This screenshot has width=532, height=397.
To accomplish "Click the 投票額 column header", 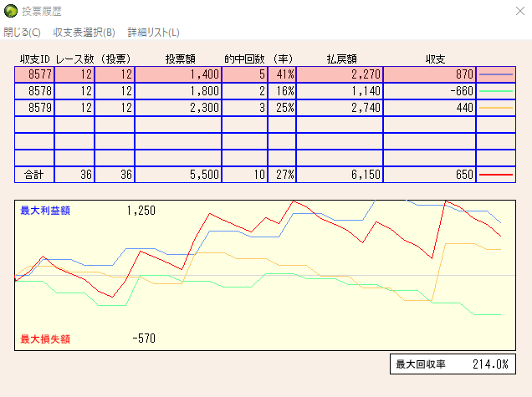I will [x=181, y=59].
